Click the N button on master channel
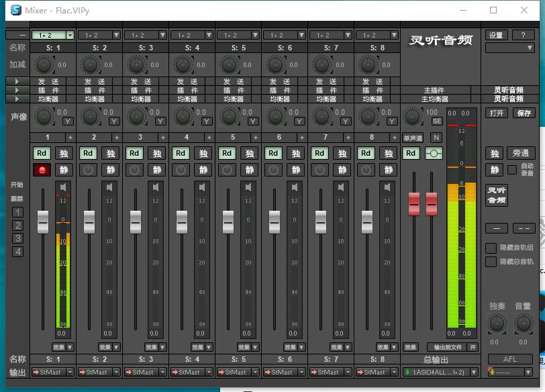 436,138
